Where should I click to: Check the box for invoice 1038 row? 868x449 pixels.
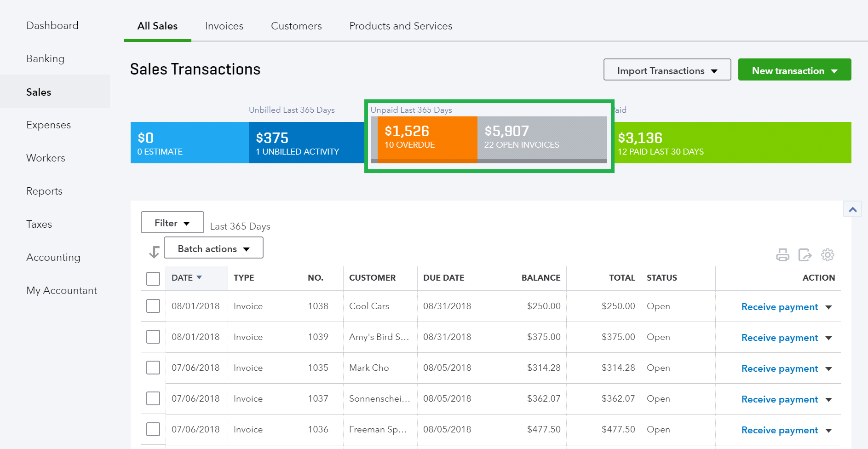(153, 306)
